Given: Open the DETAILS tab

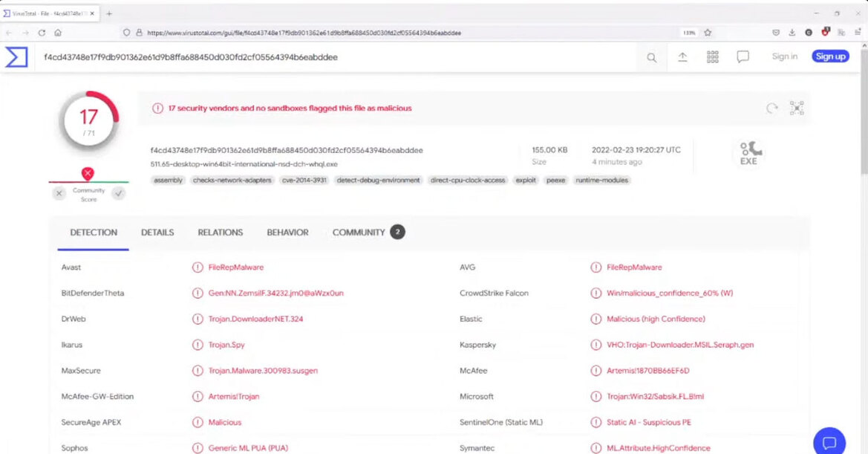Looking at the screenshot, I should tap(157, 233).
